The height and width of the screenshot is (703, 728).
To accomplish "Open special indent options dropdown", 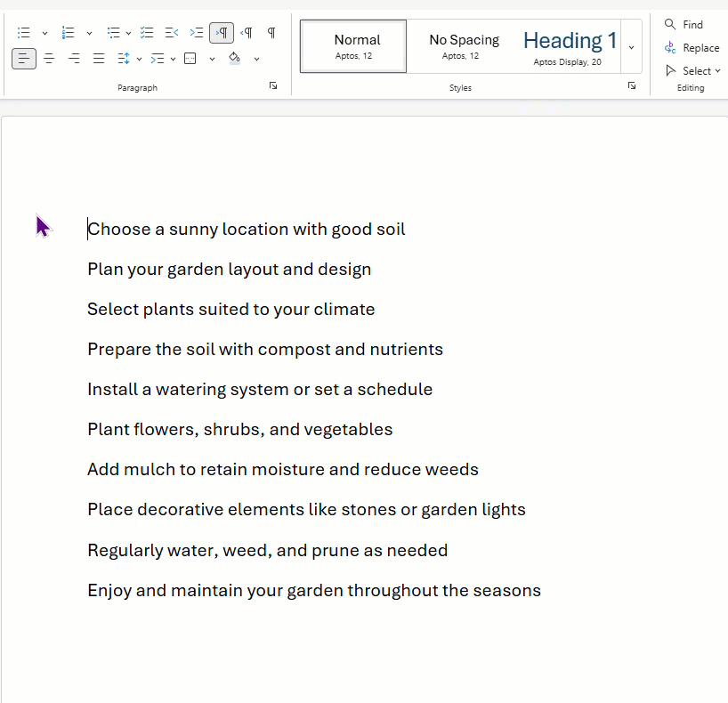I will 173,59.
